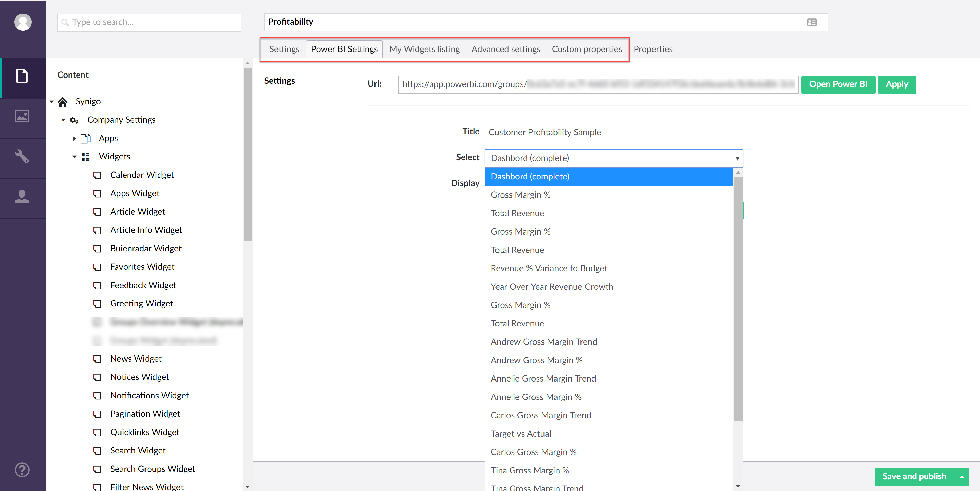
Task: Open the Media section icon
Action: pyautogui.click(x=22, y=116)
